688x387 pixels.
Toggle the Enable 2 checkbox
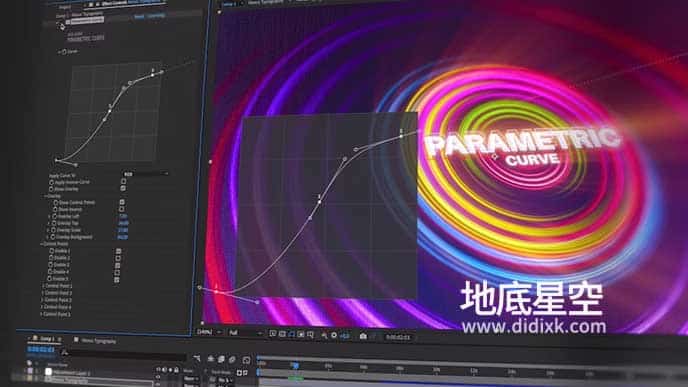click(x=118, y=258)
